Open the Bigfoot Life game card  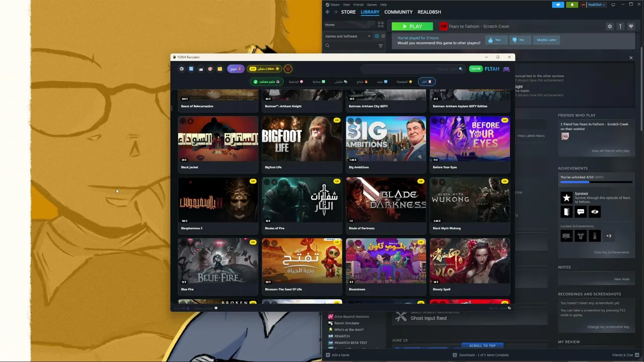click(x=302, y=144)
